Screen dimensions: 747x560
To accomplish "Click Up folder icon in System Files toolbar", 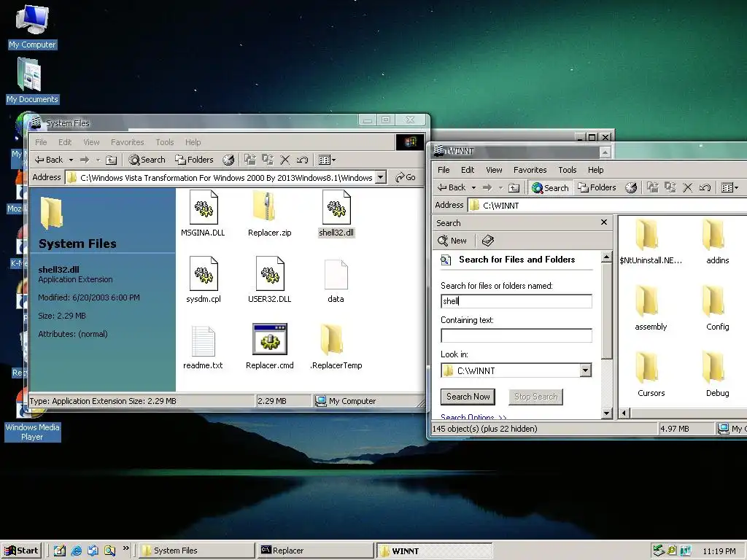I will tap(111, 160).
